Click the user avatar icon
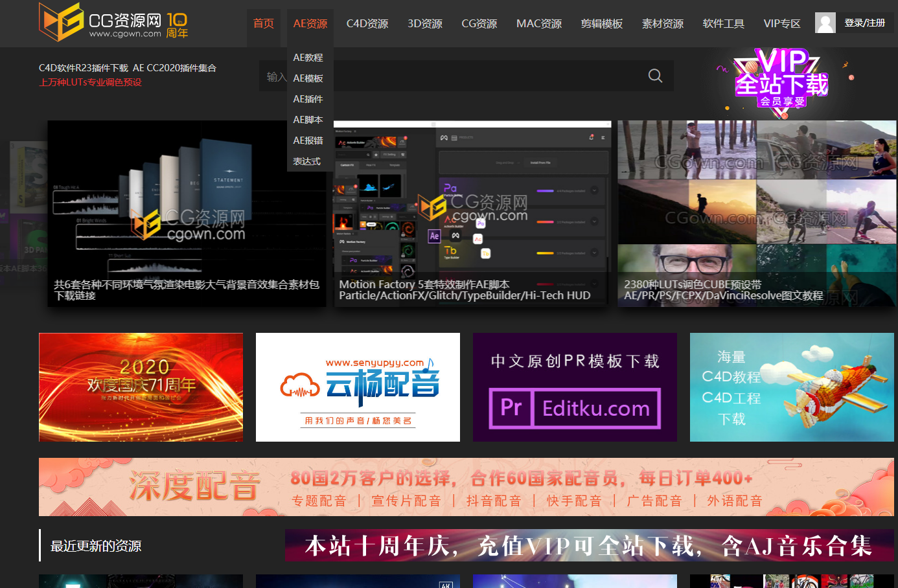 pos(825,23)
